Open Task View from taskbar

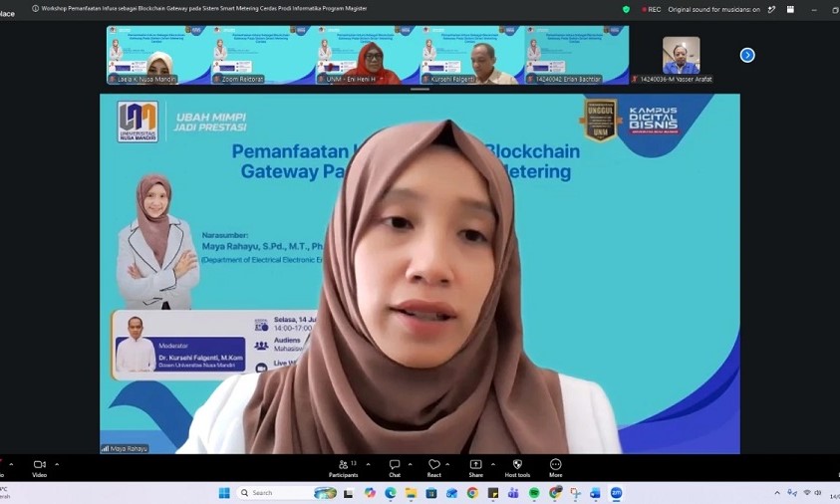click(349, 493)
